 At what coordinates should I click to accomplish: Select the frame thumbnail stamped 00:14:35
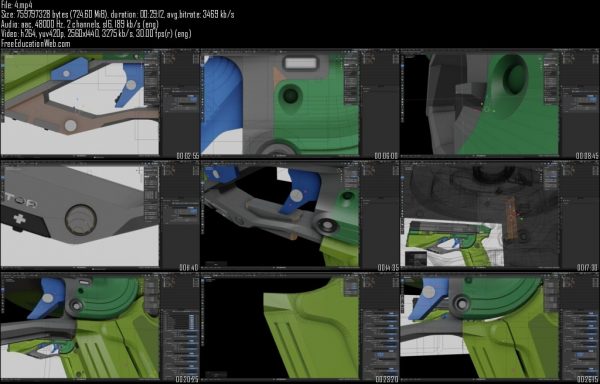300,216
